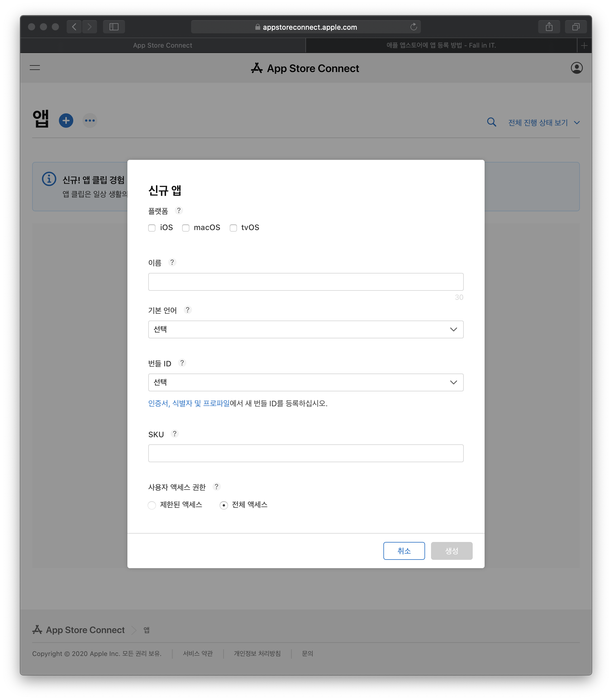Check the iOS platform checkbox
This screenshot has height=700, width=612.
pyautogui.click(x=152, y=228)
